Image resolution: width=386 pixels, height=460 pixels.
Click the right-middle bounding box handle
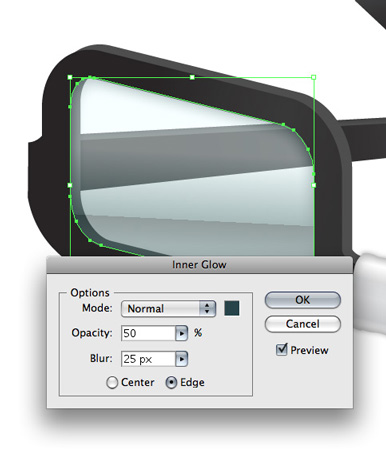[314, 185]
